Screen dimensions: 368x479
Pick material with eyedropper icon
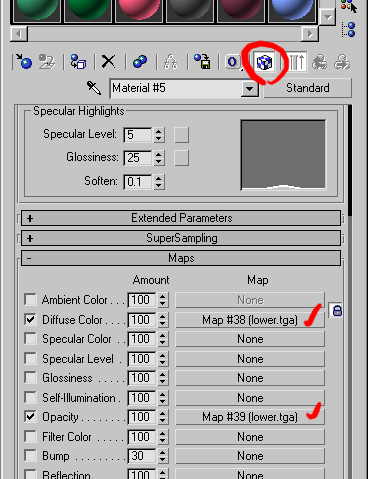[x=94, y=88]
